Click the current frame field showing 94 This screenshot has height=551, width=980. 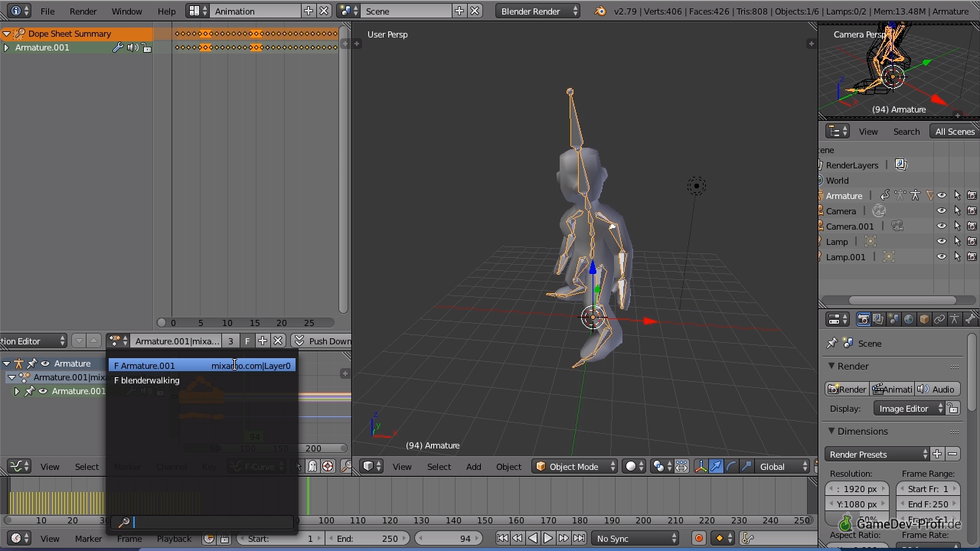tap(449, 538)
